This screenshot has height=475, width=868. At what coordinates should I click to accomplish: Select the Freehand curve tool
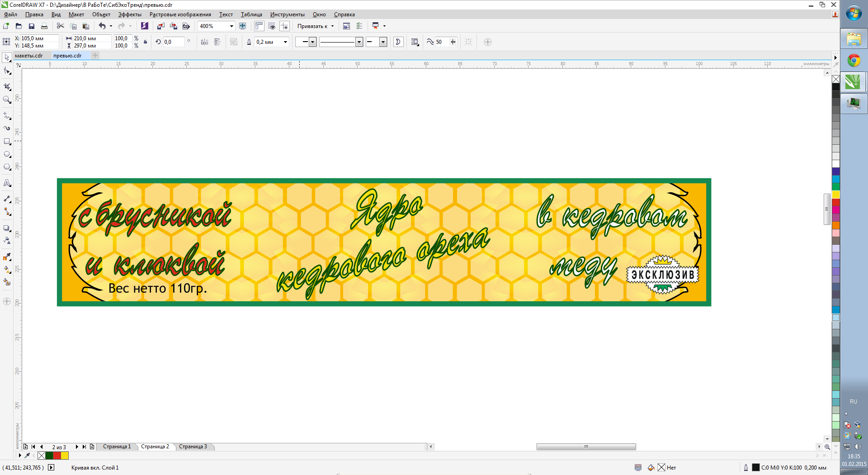pyautogui.click(x=7, y=116)
